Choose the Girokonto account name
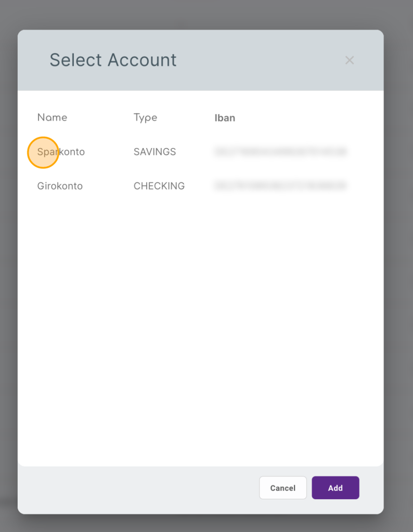 pos(60,186)
